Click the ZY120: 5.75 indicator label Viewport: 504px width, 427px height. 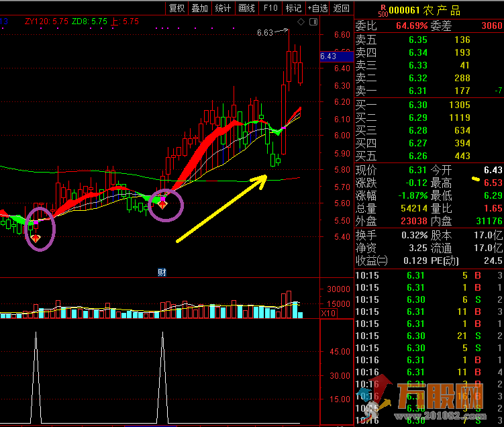(46, 21)
